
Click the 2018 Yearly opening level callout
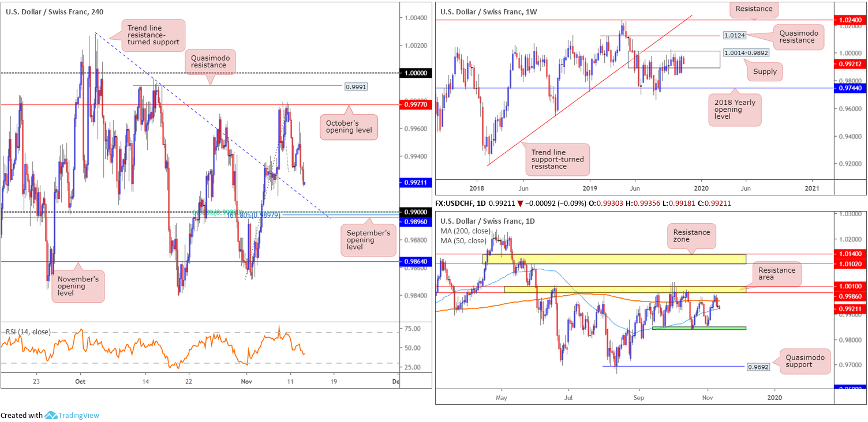[x=735, y=110]
